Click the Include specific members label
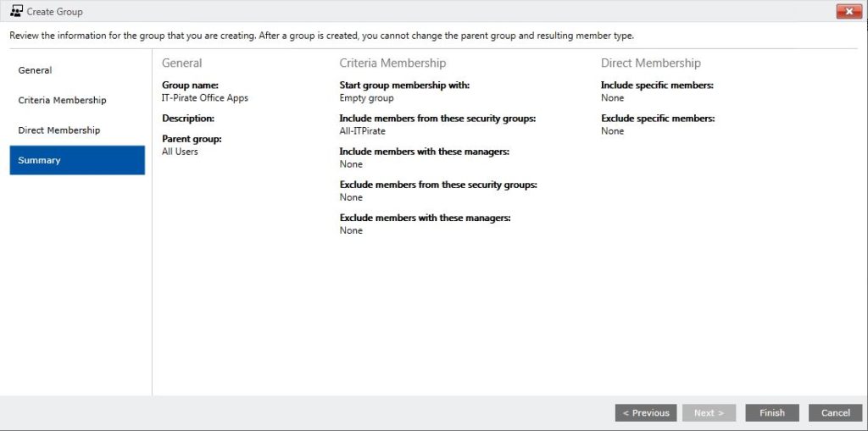Image resolution: width=868 pixels, height=431 pixels. click(x=657, y=86)
